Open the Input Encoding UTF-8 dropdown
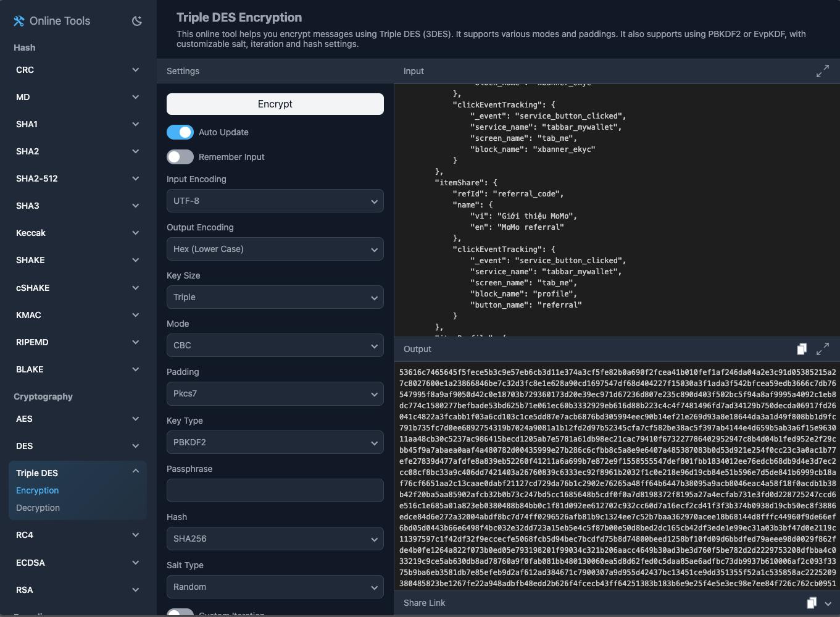Viewport: 840px width, 617px height. click(x=275, y=201)
